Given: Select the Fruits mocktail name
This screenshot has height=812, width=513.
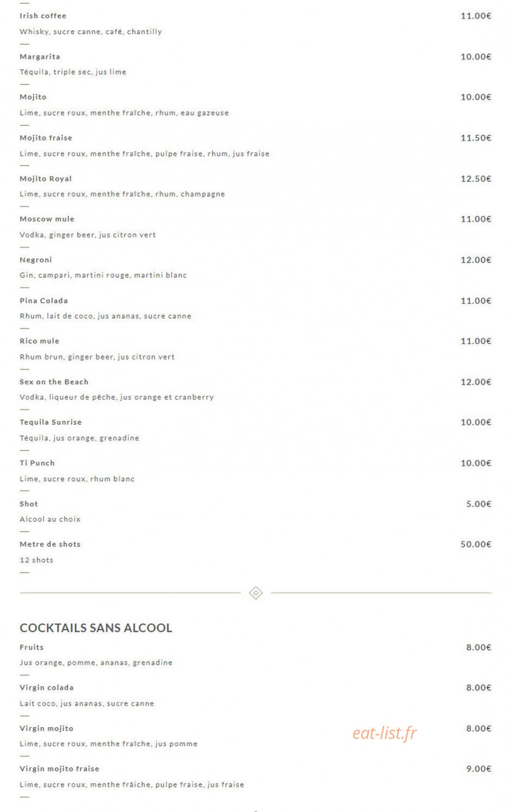Looking at the screenshot, I should click(x=32, y=647).
